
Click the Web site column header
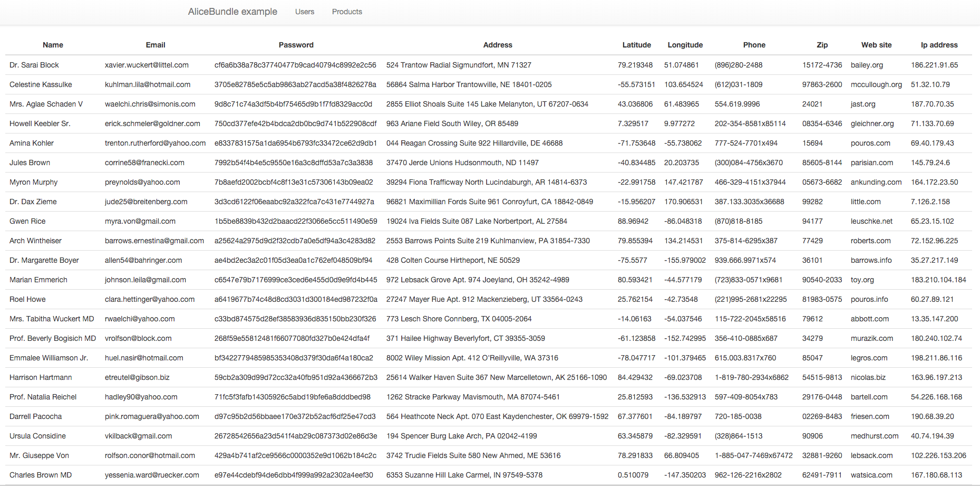[876, 45]
